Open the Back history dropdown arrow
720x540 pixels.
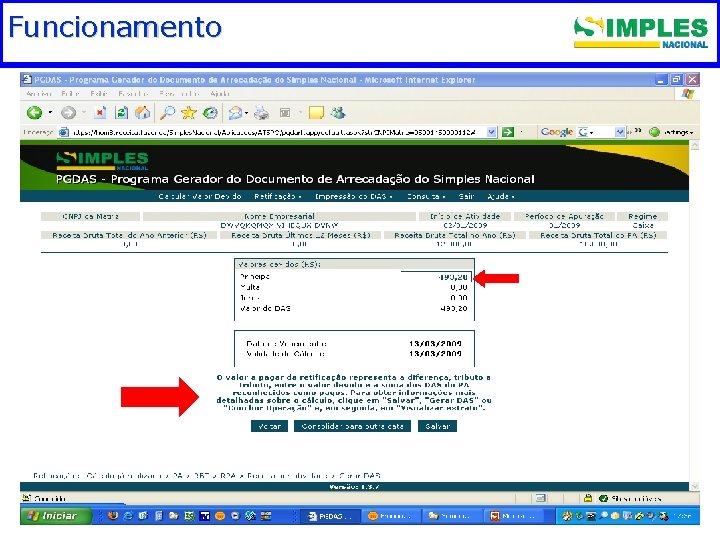tap(50, 112)
